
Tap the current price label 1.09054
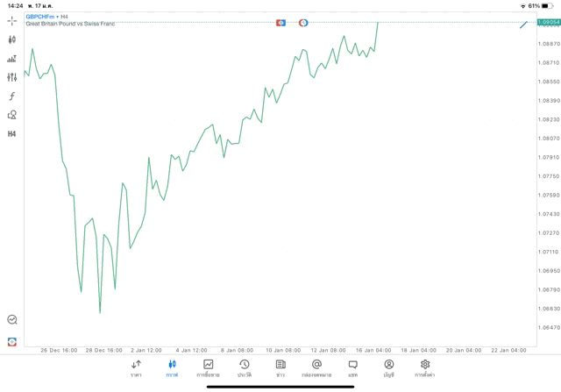(548, 22)
